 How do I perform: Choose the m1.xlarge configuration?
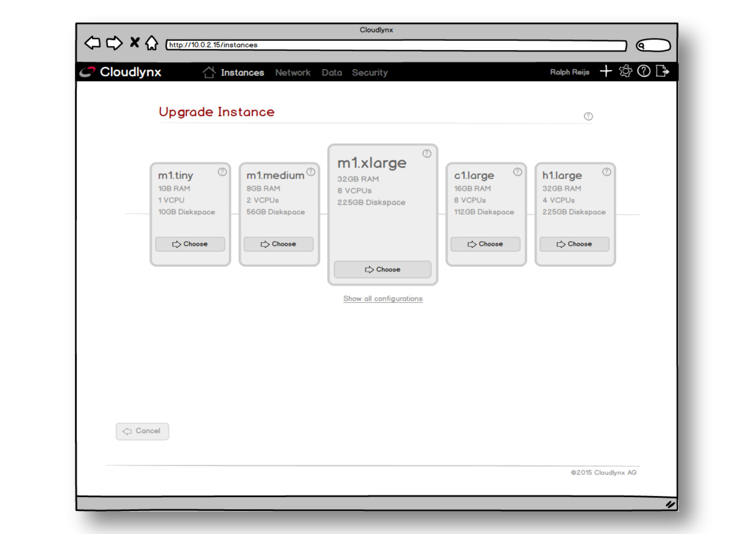click(383, 269)
